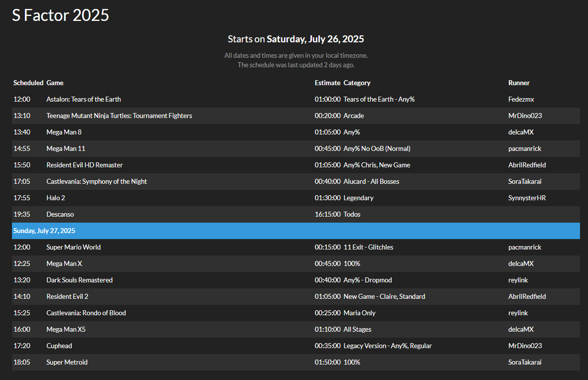Click MrDino023 on the Cuphead row

525,346
